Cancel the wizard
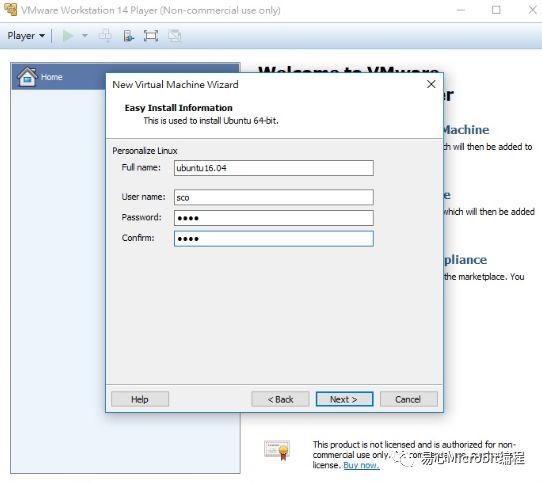 click(x=409, y=399)
